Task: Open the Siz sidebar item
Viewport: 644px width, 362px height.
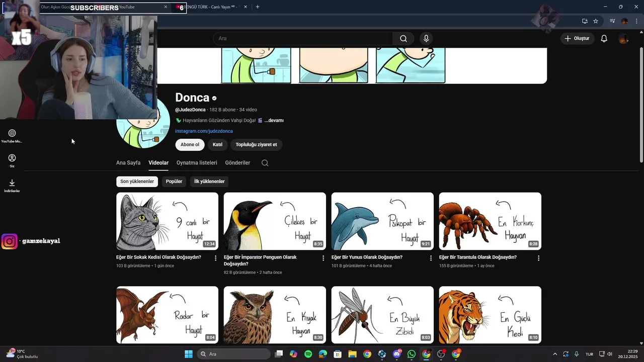Action: 12,161
